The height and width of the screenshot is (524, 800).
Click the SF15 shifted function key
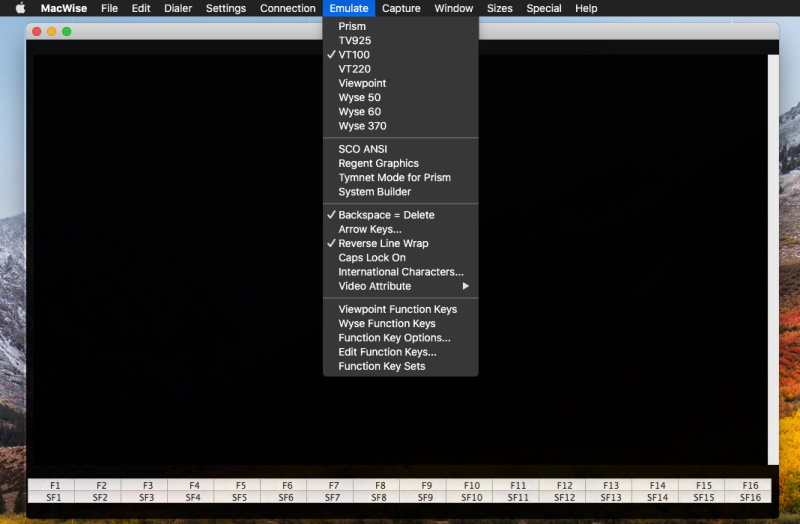702,497
